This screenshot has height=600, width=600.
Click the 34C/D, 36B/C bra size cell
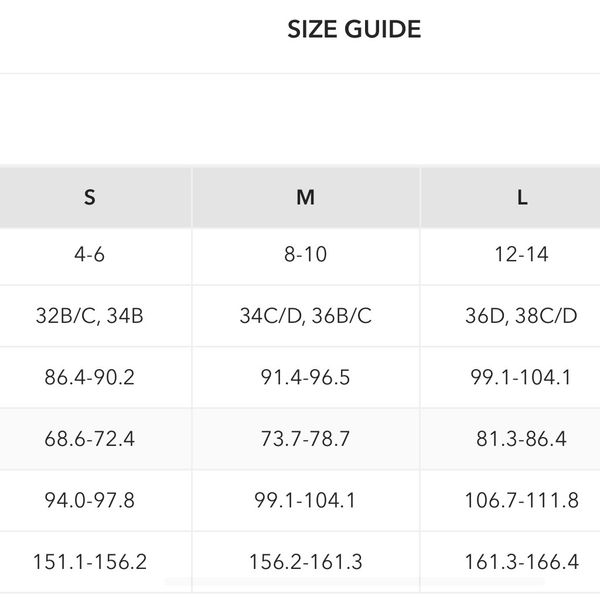[x=306, y=316]
